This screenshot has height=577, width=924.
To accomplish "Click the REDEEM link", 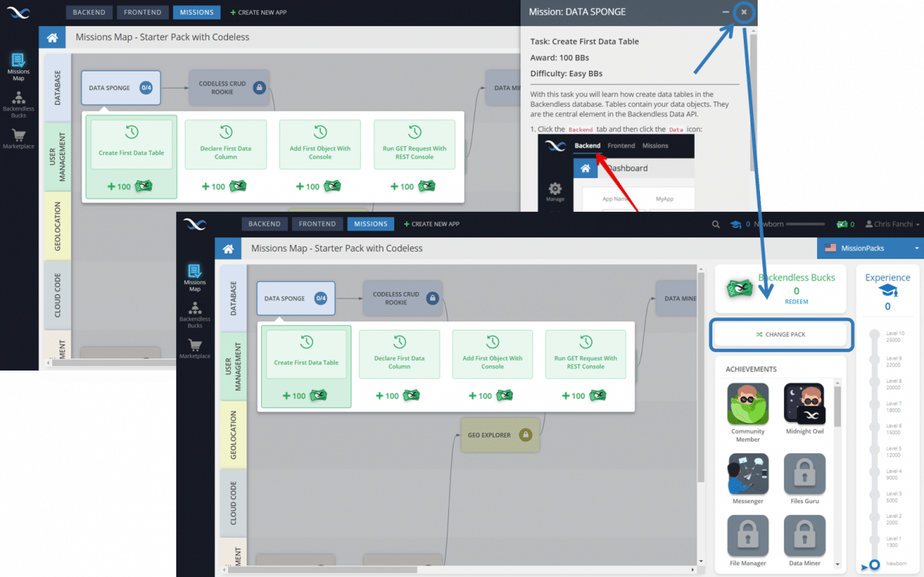I will coord(796,302).
